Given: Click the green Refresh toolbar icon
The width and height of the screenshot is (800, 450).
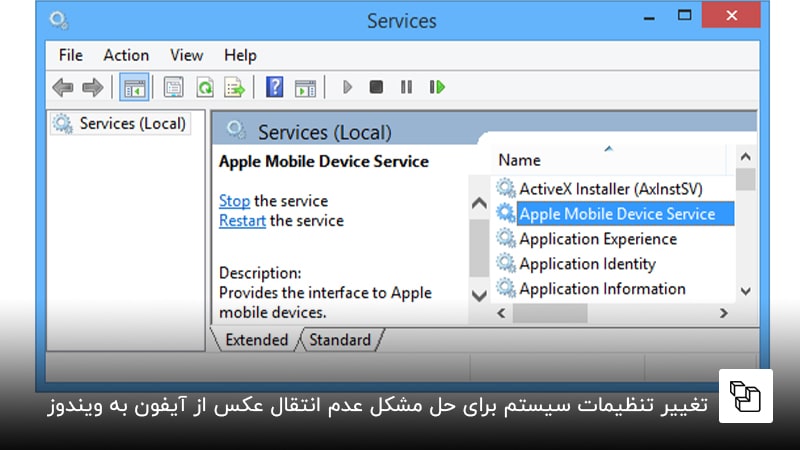Looking at the screenshot, I should [205, 87].
